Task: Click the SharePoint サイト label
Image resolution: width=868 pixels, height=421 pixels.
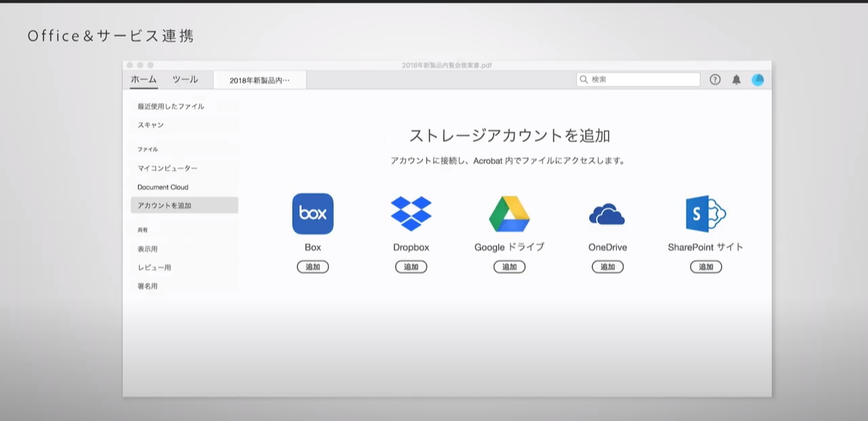Action: pos(706,248)
